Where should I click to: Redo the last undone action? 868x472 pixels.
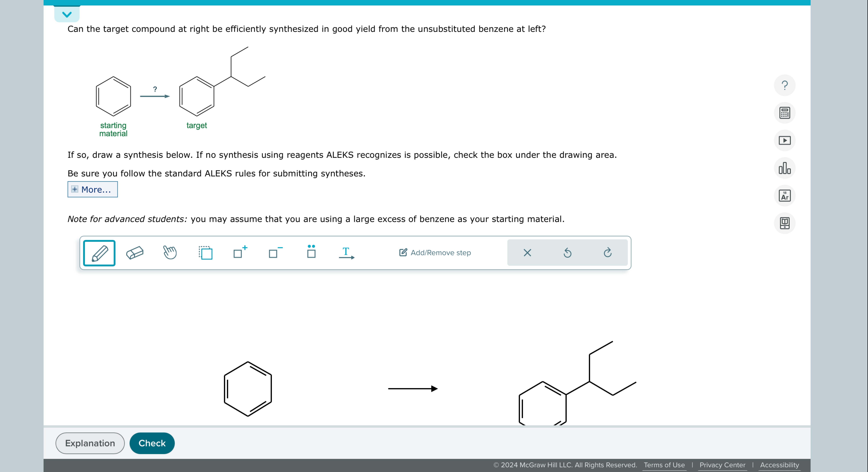[x=607, y=252]
